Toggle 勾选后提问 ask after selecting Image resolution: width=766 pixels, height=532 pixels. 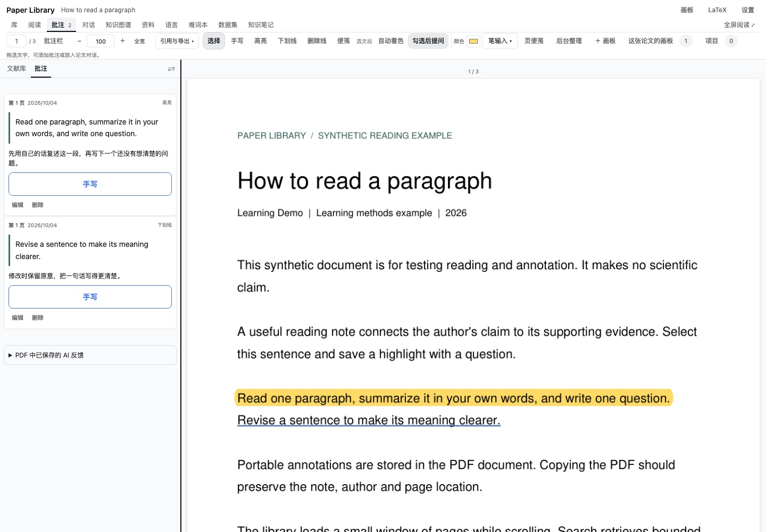pos(428,41)
